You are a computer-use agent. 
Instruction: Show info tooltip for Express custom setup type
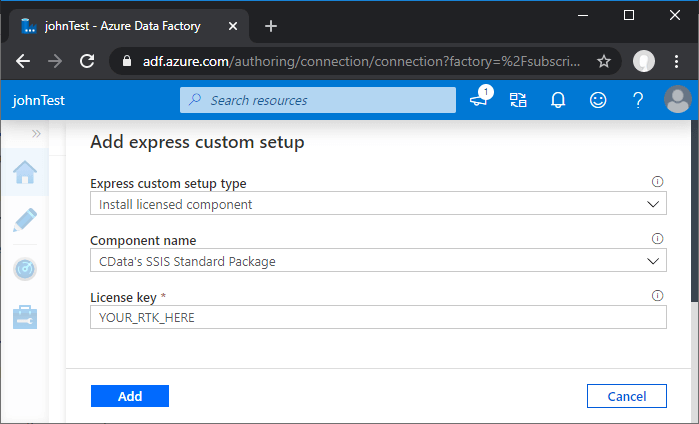tap(658, 182)
